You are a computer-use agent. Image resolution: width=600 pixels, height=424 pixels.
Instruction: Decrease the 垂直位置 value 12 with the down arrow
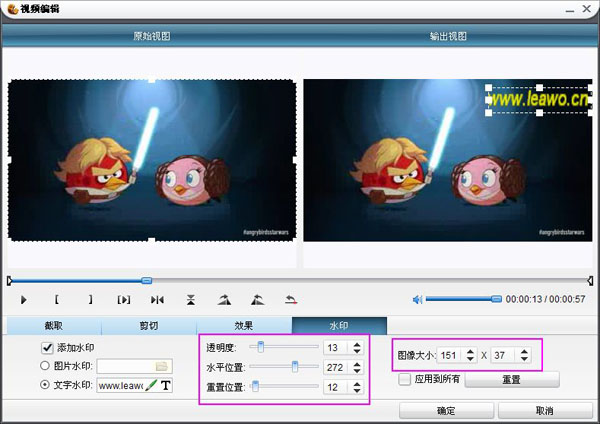point(357,391)
